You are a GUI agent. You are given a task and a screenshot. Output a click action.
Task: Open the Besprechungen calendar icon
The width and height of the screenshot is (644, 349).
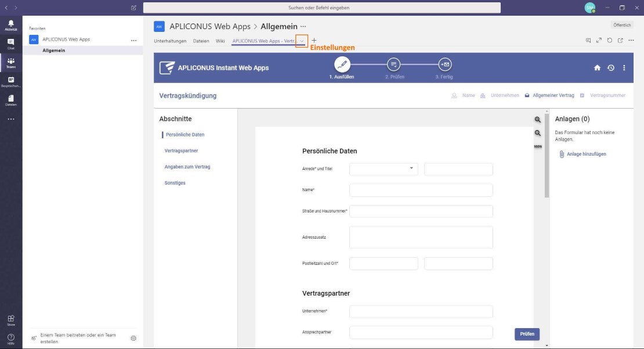tap(10, 82)
